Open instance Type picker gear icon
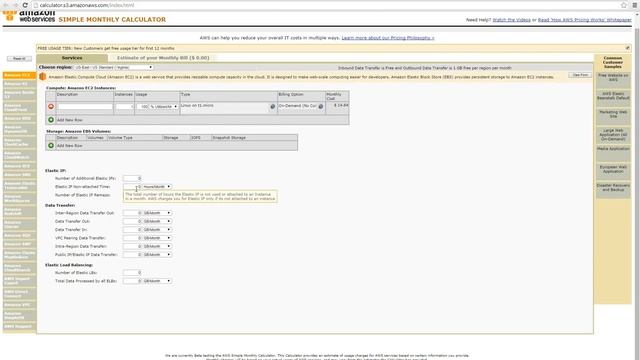640x360 pixels. [x=273, y=107]
